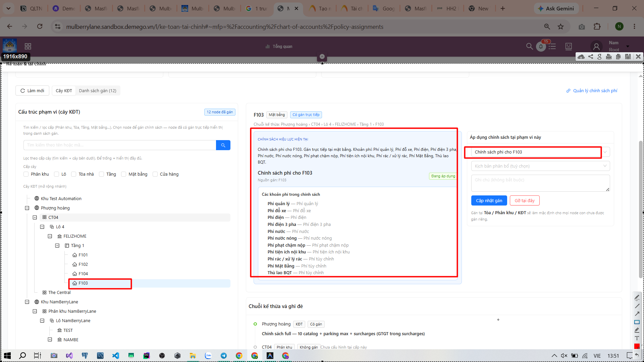The image size is (644, 362).
Task: Select the Lightshot arrow tool
Action: [x=637, y=314]
